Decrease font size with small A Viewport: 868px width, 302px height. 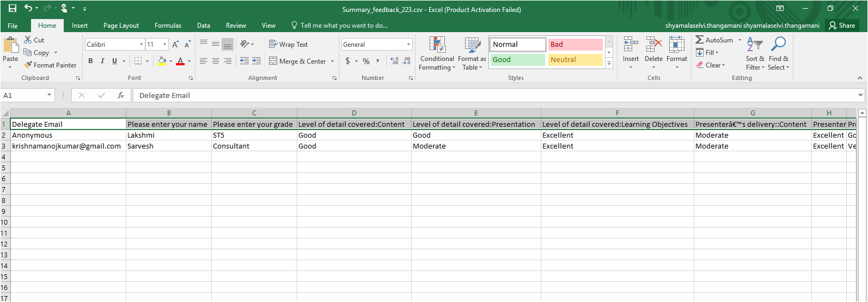pyautogui.click(x=187, y=45)
